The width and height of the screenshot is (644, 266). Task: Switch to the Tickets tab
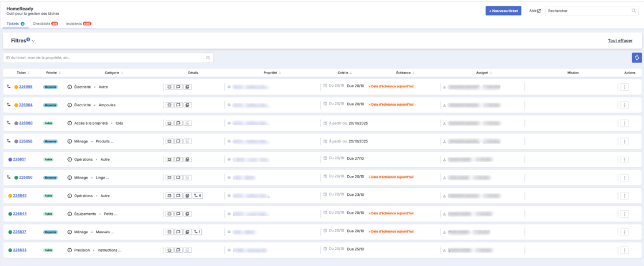coord(16,24)
